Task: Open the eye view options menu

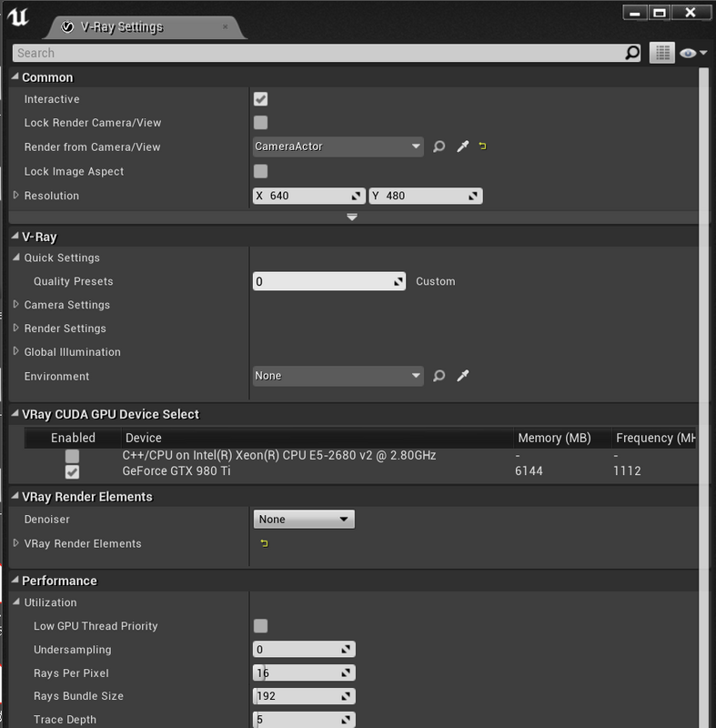Action: pyautogui.click(x=693, y=53)
